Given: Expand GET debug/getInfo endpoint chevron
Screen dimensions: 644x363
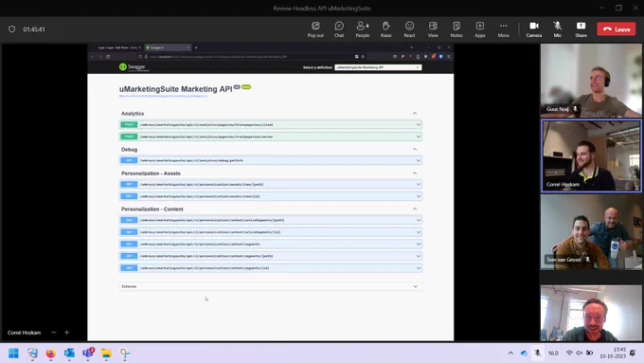Looking at the screenshot, I should 418,160.
